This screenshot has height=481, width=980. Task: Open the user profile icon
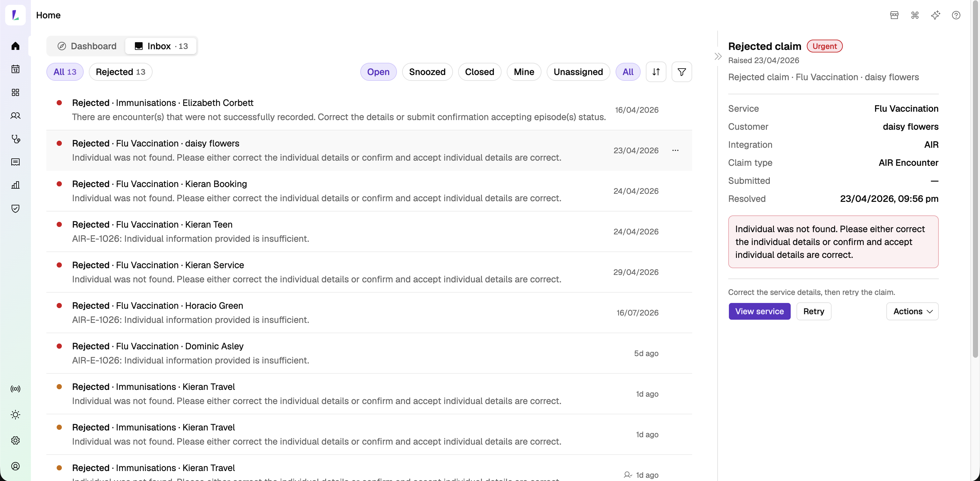15,466
